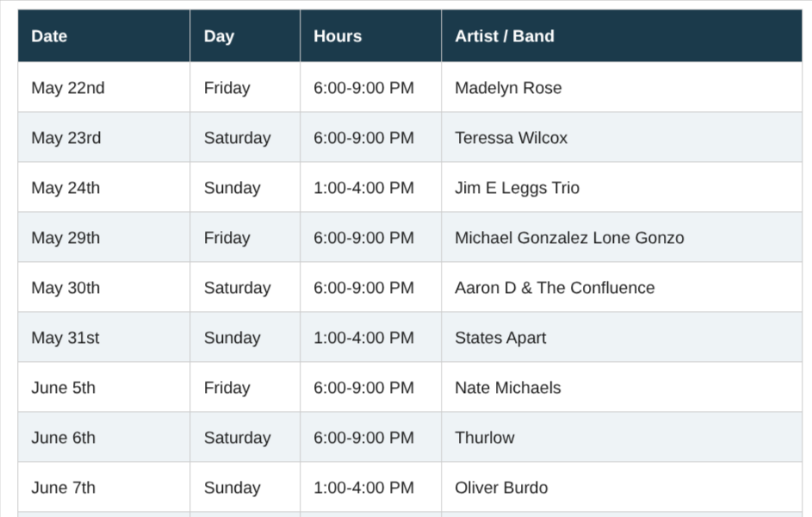Click the States Apart entry
This screenshot has height=517, width=812.
tap(622, 337)
